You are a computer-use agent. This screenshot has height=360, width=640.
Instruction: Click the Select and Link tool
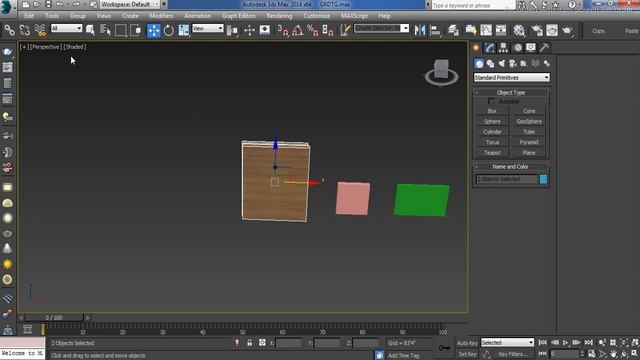coord(9,30)
